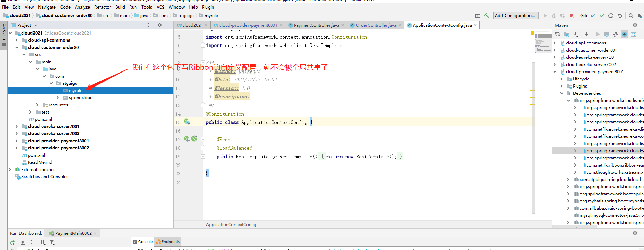Viewport: 644px width, 250px height.
Task: Open Run Dashboard filter dropdown
Action: 52,242
